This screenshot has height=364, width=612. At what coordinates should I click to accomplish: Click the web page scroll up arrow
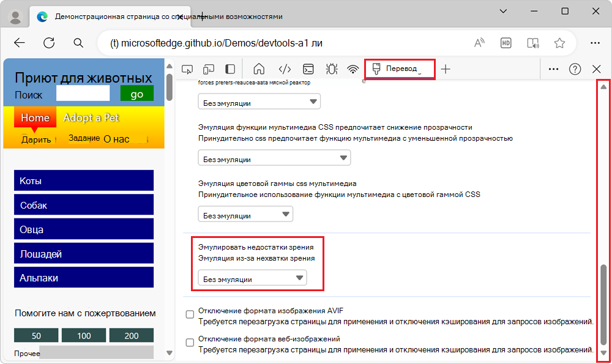pos(170,66)
